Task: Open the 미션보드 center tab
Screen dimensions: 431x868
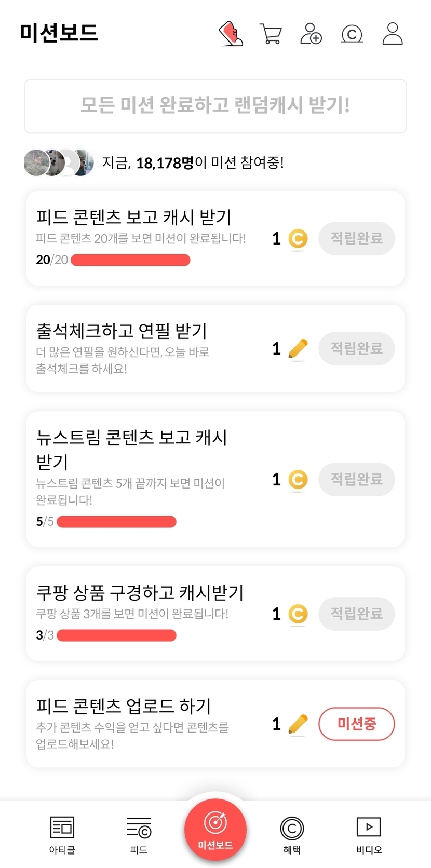Action: pos(216,830)
